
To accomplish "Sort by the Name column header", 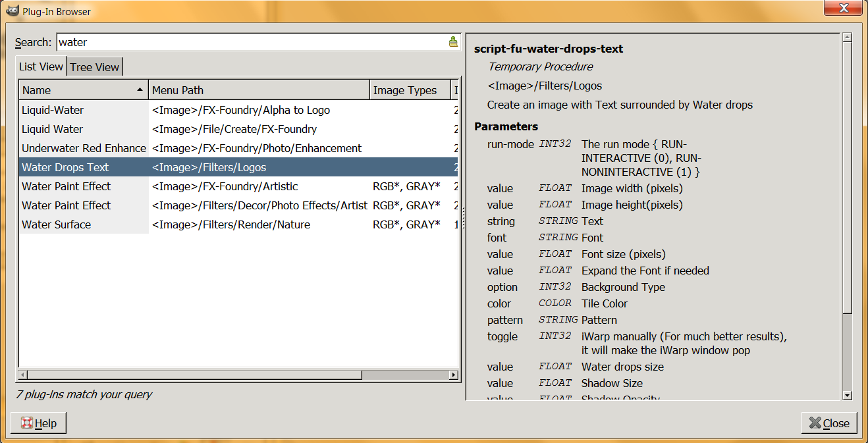I will (84, 90).
